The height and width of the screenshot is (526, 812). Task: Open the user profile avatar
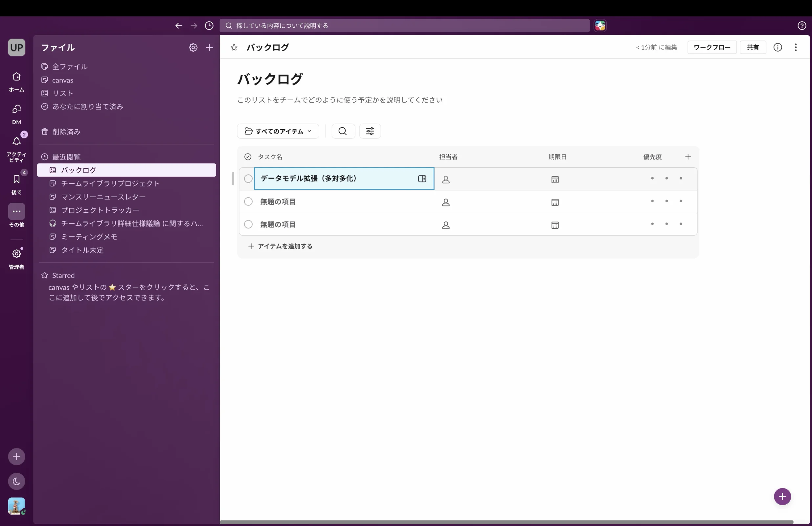[x=16, y=506]
